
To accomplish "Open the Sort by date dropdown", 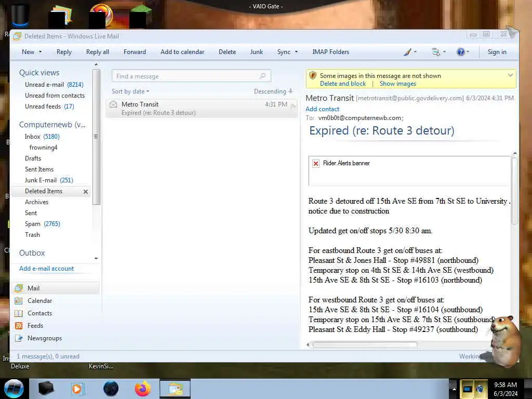I will point(130,91).
